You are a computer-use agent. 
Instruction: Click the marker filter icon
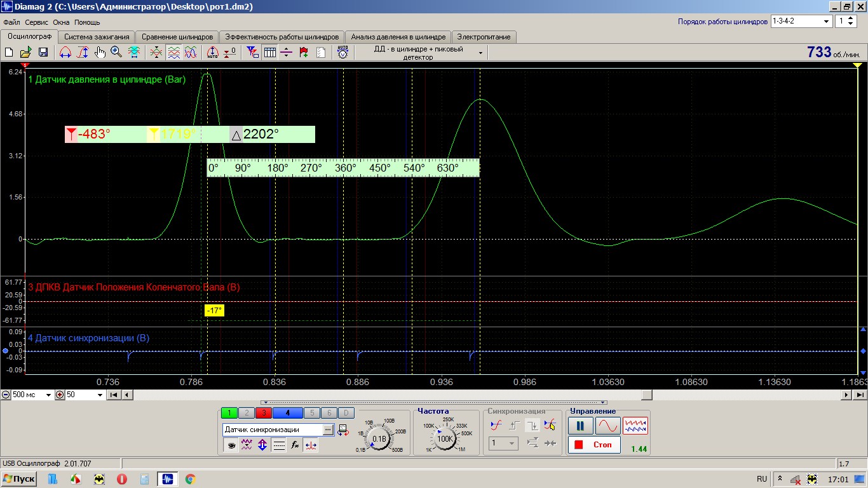pyautogui.click(x=252, y=53)
